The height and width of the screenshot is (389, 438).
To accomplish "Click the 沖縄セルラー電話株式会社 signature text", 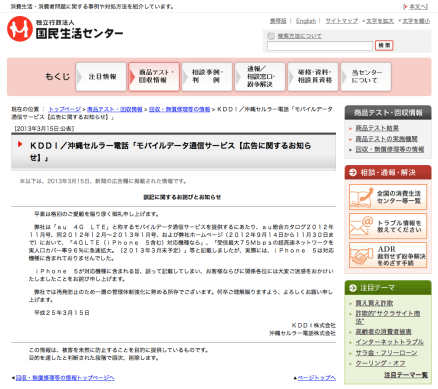I will point(302,333).
